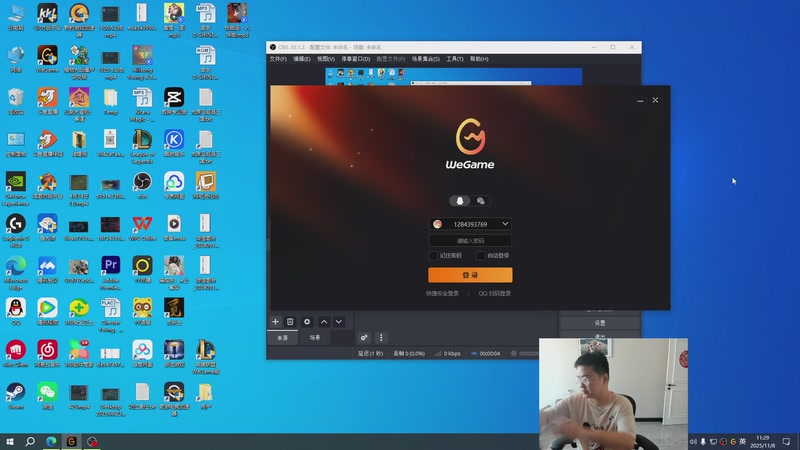Open the QQ scan code login link

coord(494,293)
